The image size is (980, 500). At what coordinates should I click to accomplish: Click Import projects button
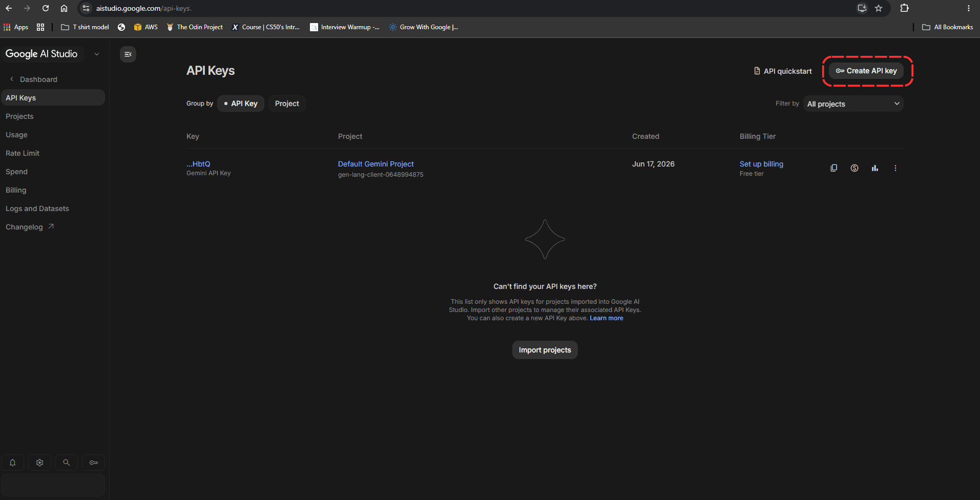[x=545, y=350]
